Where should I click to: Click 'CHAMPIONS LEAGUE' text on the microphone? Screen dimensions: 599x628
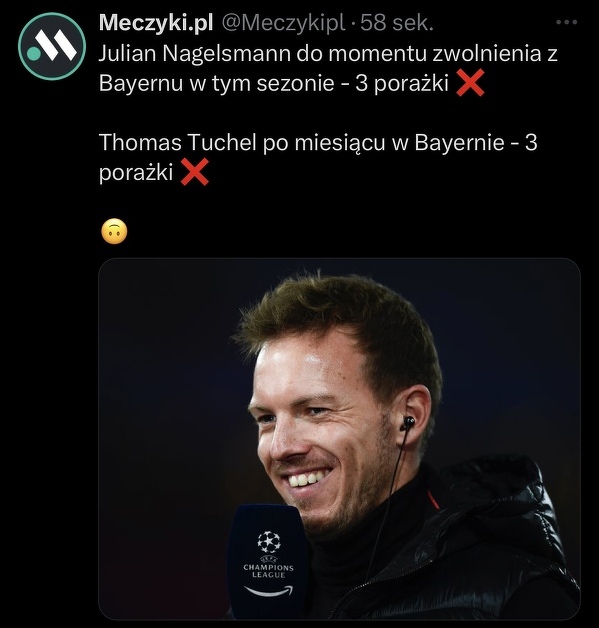pos(269,571)
